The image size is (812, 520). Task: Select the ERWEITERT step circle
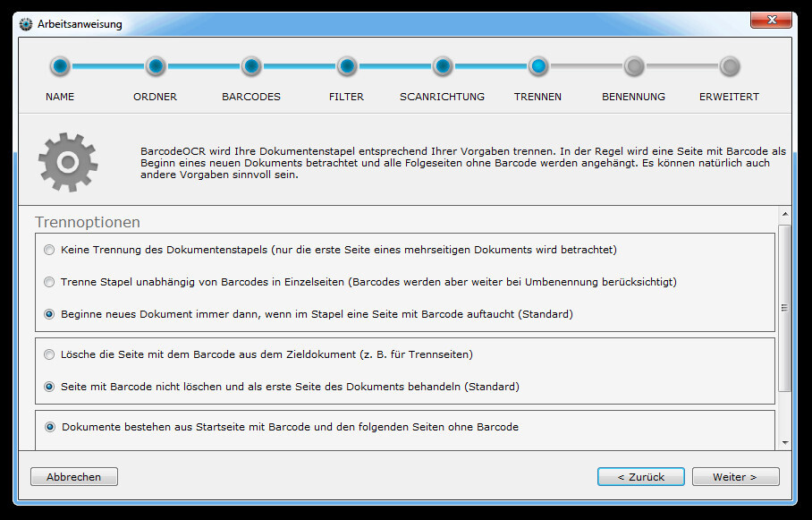(x=730, y=66)
